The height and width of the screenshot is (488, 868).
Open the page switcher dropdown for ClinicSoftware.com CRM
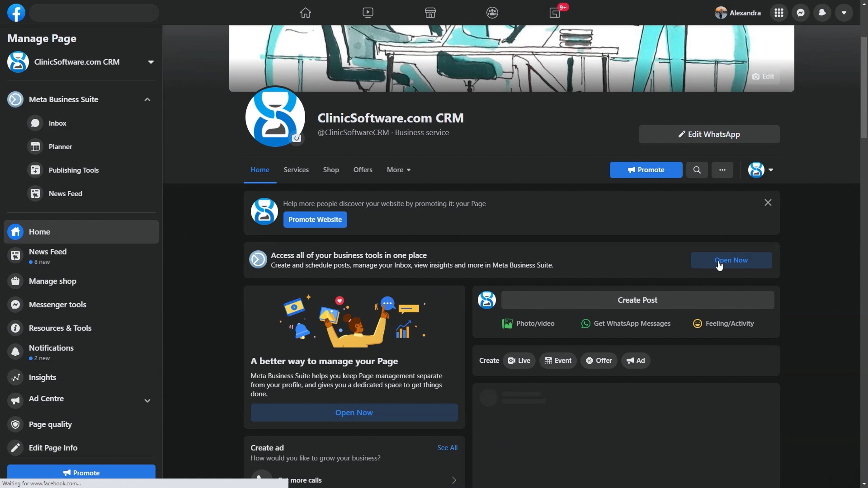(151, 62)
